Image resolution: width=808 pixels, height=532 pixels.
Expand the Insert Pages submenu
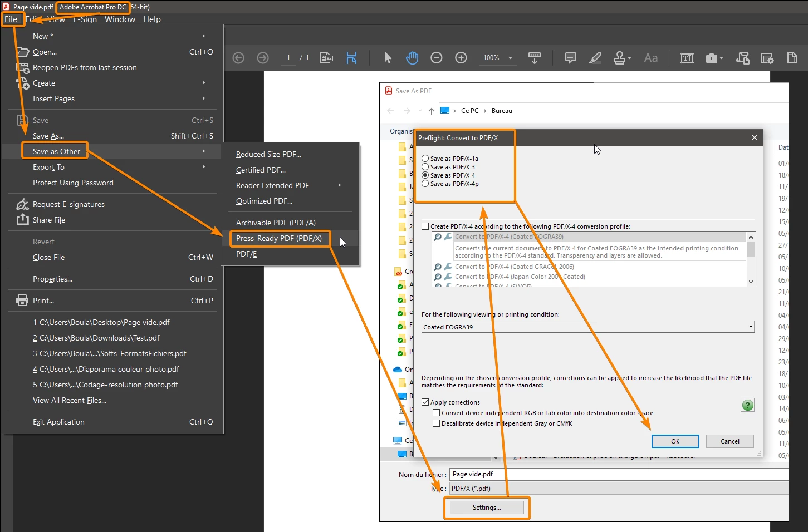pos(204,98)
